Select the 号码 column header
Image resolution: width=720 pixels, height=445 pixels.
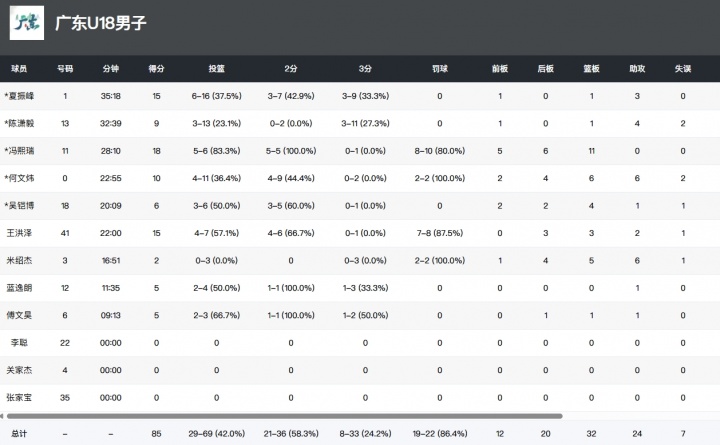tap(65, 69)
